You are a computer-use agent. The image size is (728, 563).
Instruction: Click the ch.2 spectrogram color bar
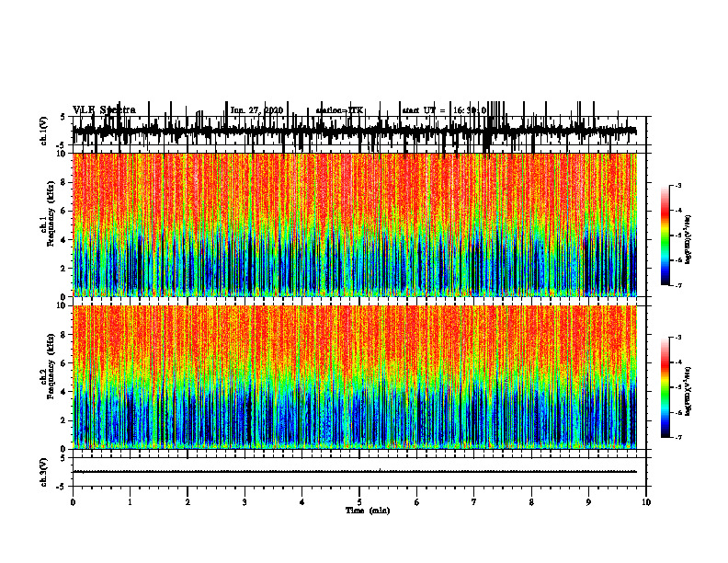click(665, 387)
